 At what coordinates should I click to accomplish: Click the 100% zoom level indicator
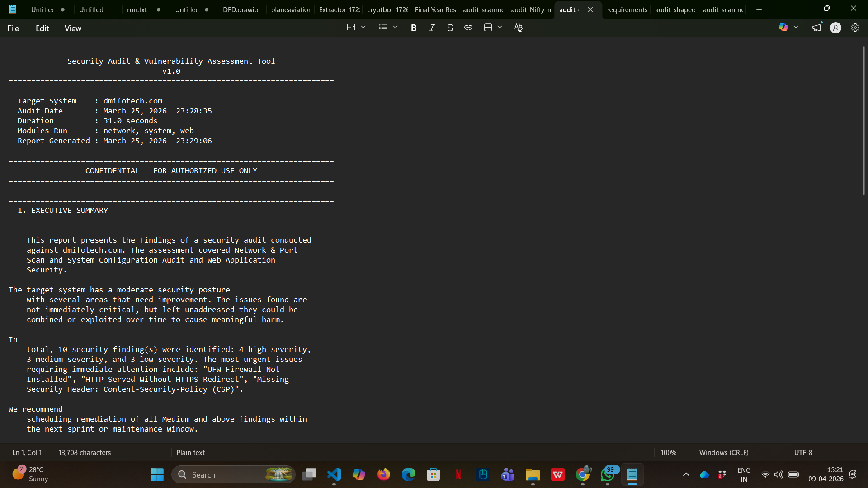pyautogui.click(x=668, y=452)
